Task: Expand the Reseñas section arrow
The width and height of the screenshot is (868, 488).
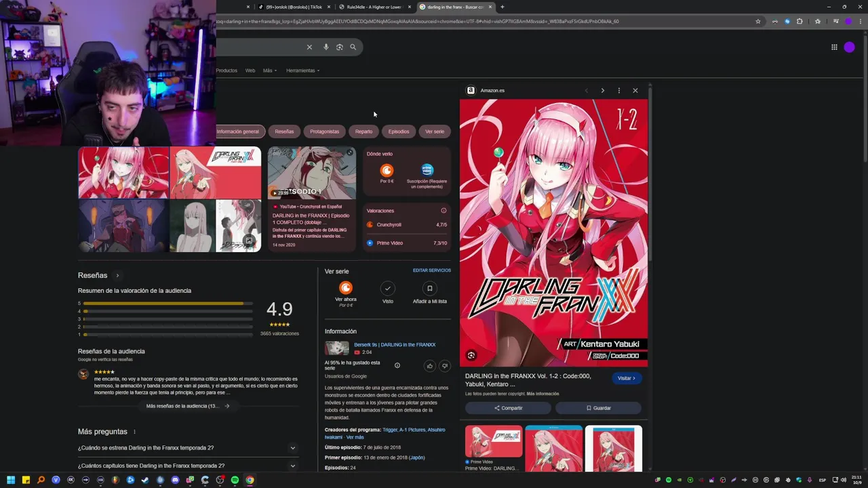Action: coord(117,276)
